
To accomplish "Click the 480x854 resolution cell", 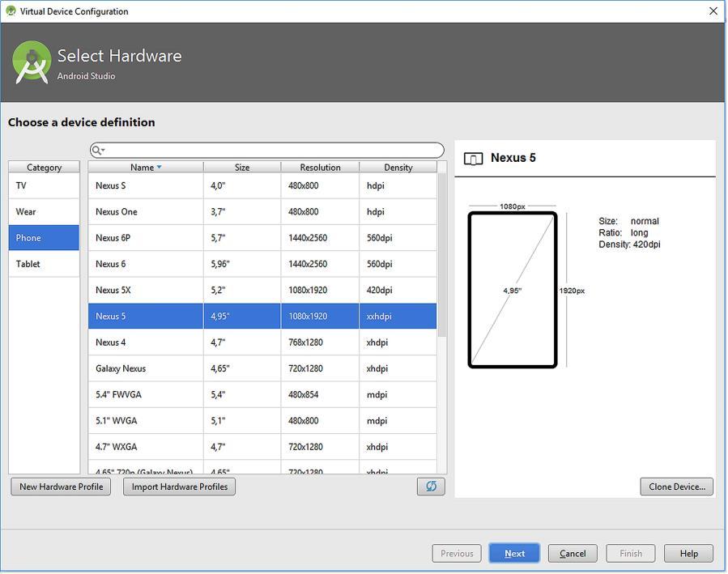I will pos(320,394).
